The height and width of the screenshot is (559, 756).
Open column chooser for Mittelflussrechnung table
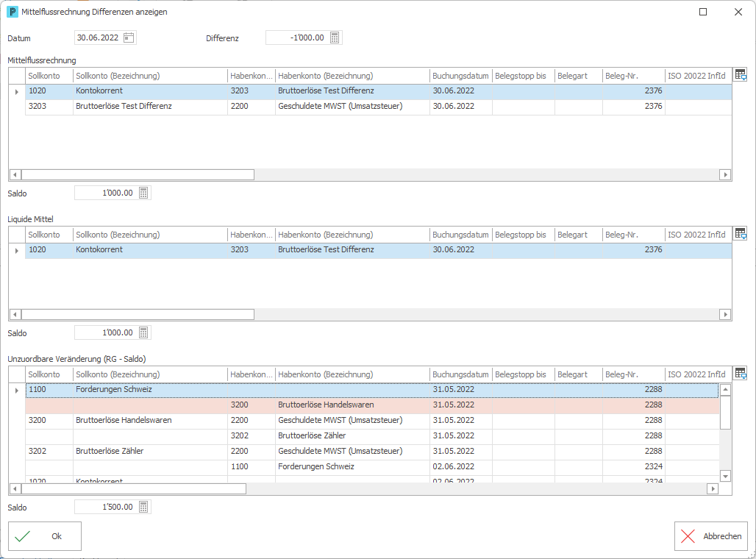pos(741,75)
